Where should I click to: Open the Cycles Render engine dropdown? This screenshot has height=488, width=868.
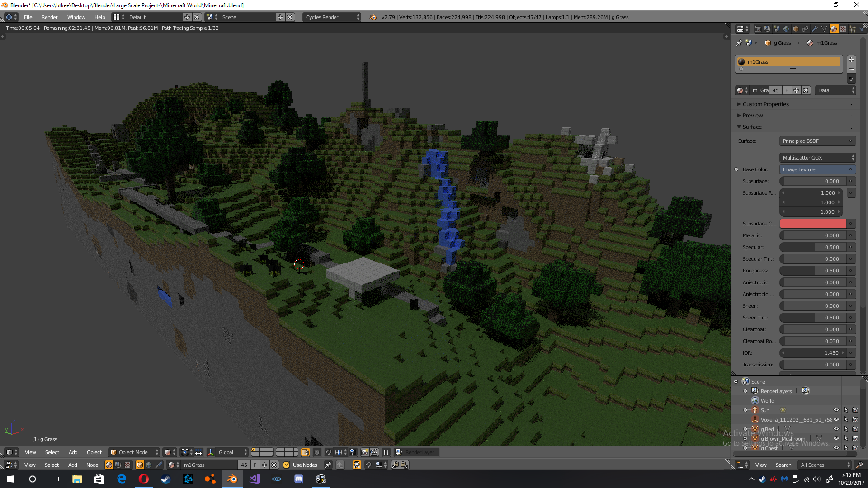coord(332,17)
